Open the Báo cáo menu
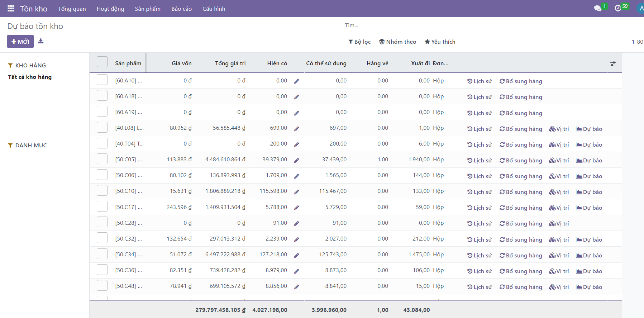Screen dimensions: 644x318 (x=181, y=9)
